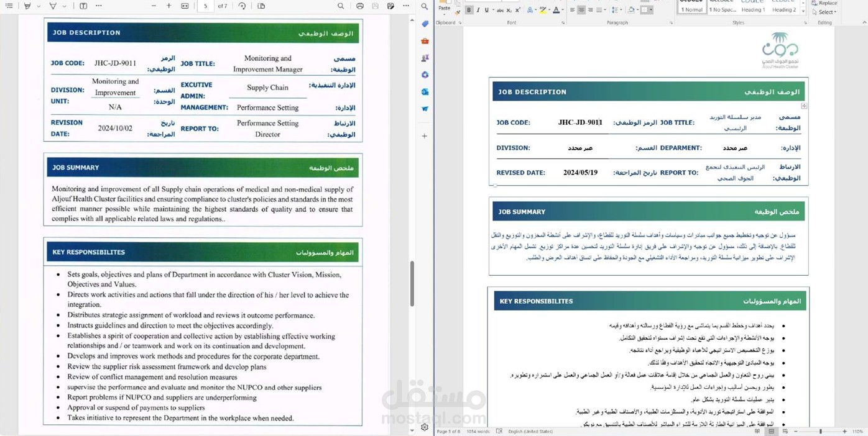
Task: Apply text highlight color in Word
Action: [542, 10]
